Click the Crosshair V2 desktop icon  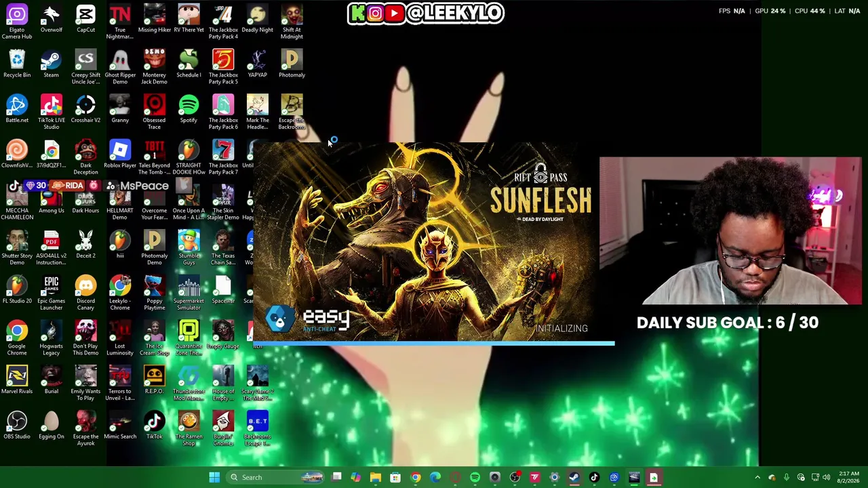point(85,109)
